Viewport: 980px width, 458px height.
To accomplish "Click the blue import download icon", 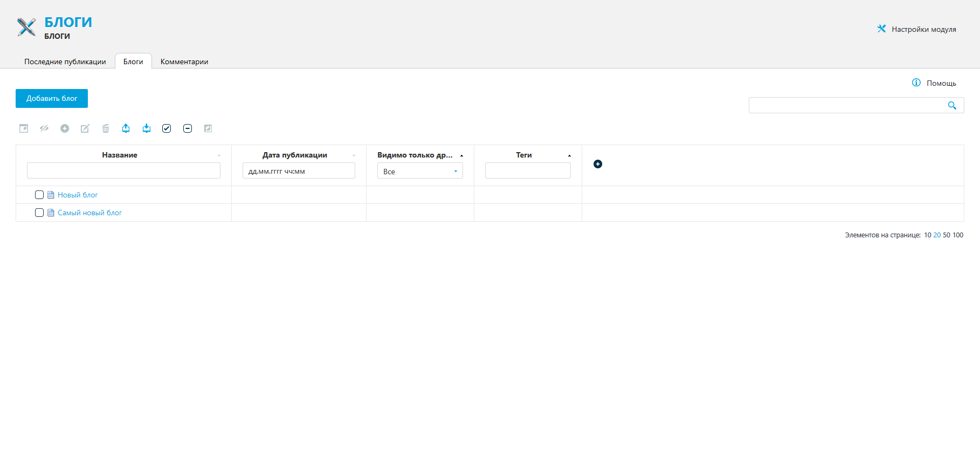I will 147,128.
